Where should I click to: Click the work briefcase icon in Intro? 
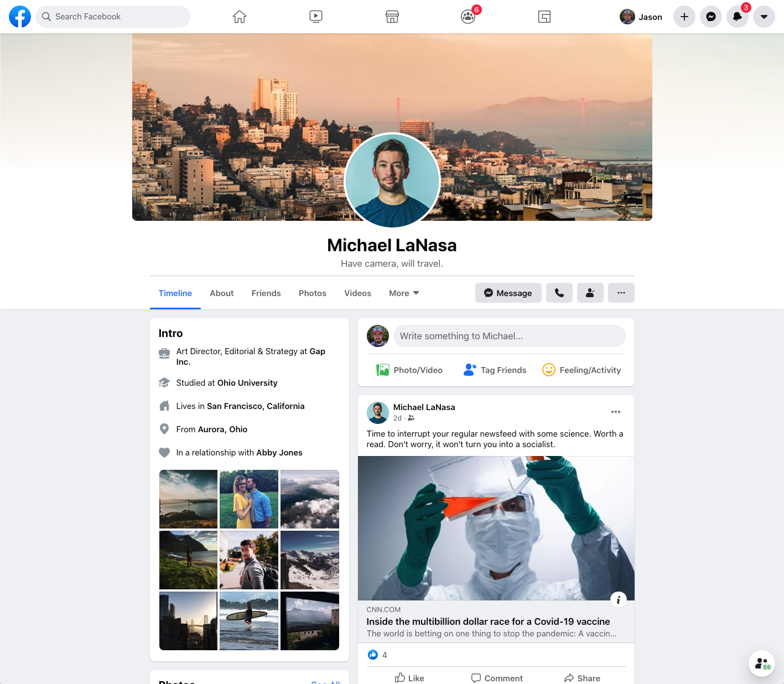click(x=164, y=353)
